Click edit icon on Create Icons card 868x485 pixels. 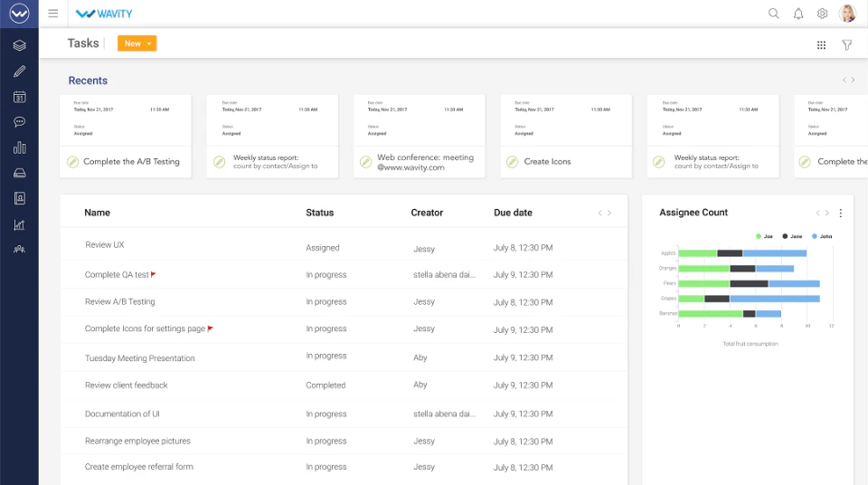[513, 162]
